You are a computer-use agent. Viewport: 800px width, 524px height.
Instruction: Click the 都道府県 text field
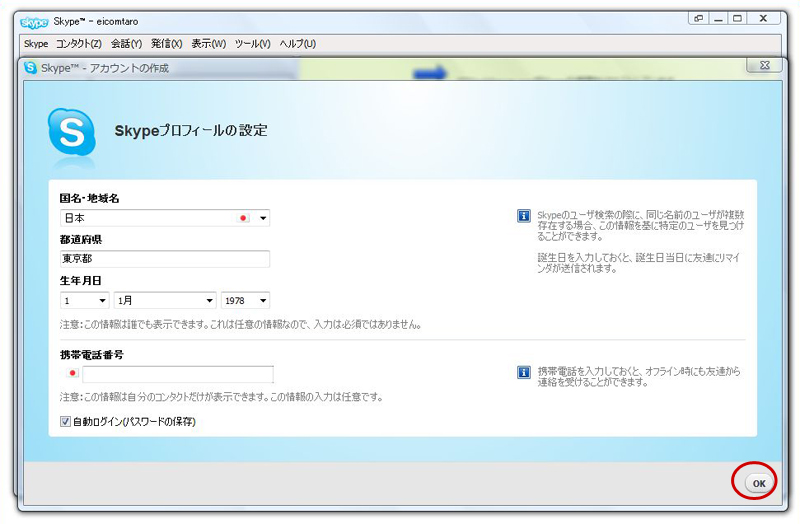[165, 259]
